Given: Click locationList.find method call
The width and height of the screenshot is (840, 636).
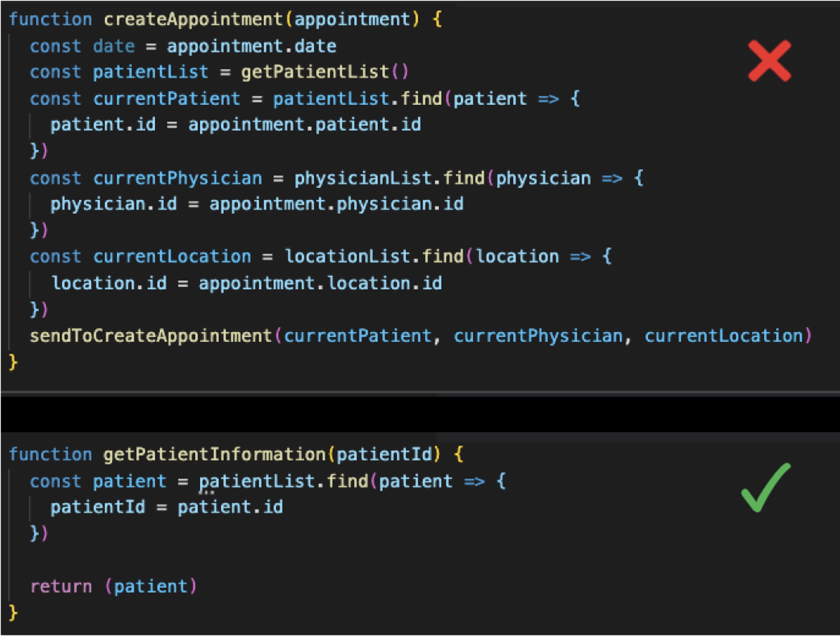Looking at the screenshot, I should click(374, 257).
